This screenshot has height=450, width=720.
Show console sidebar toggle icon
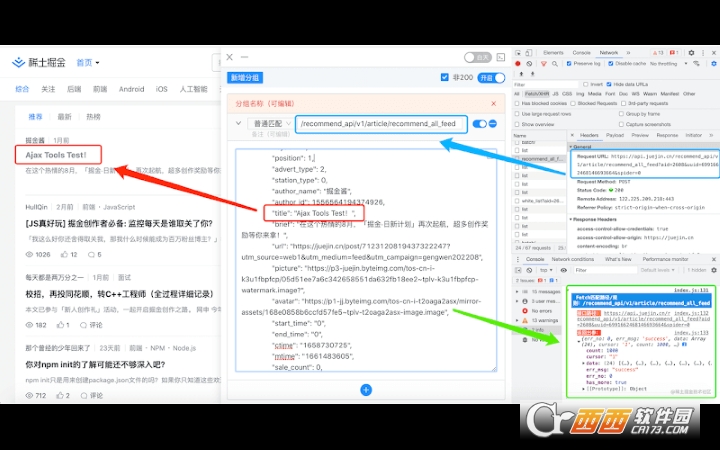tap(518, 270)
